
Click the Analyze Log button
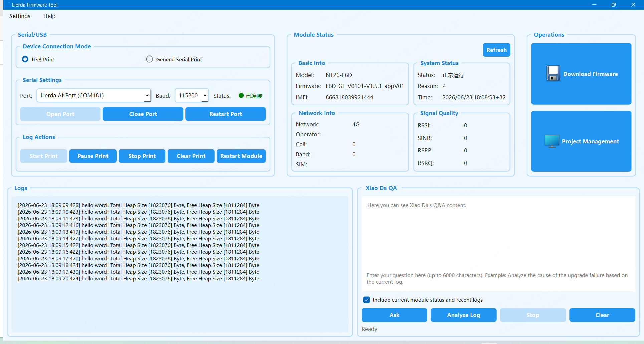pos(463,315)
